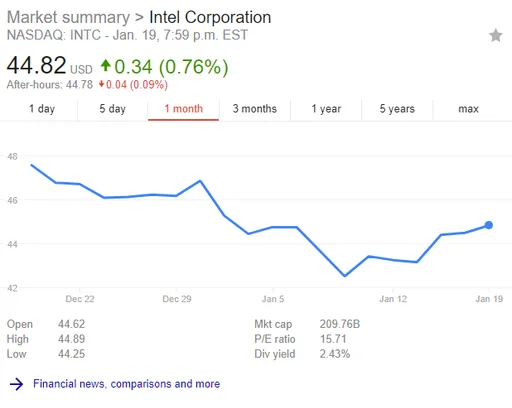Click the arrow icon beside Financial news
Image resolution: width=512 pixels, height=408 pixels.
pyautogui.click(x=16, y=384)
